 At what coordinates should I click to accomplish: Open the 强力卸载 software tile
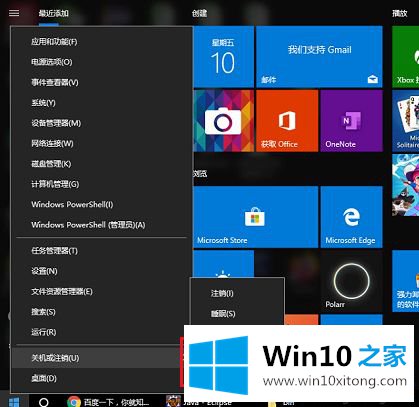[x=405, y=281]
